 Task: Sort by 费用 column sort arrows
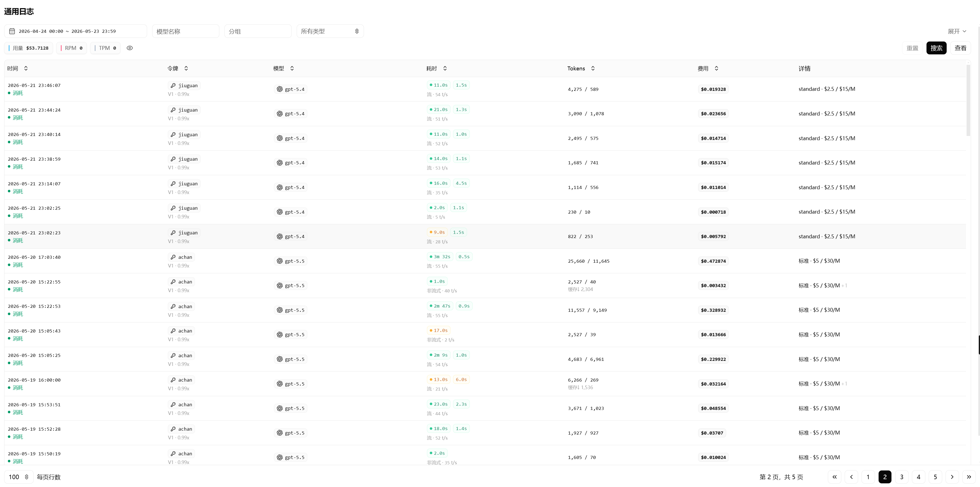[x=716, y=68]
